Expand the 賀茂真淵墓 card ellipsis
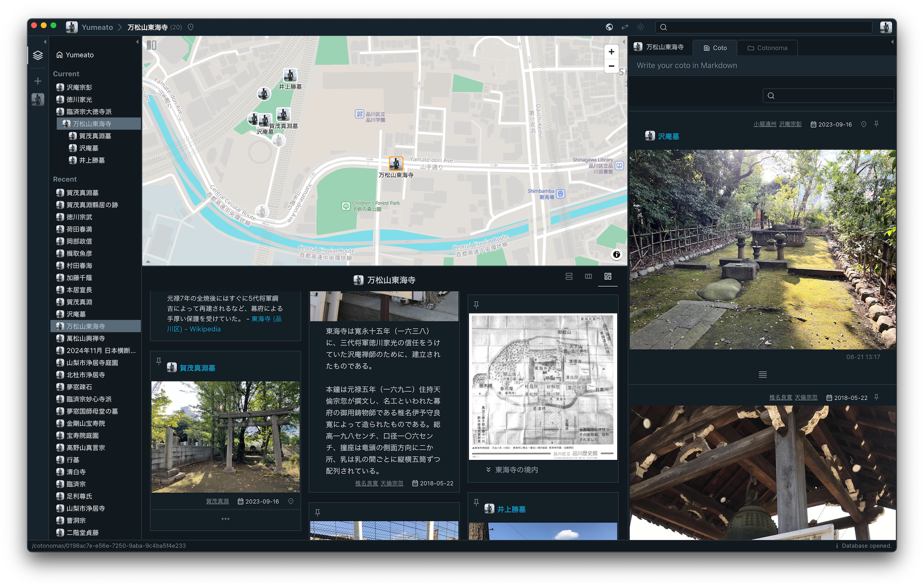924x588 pixels. pos(225,519)
